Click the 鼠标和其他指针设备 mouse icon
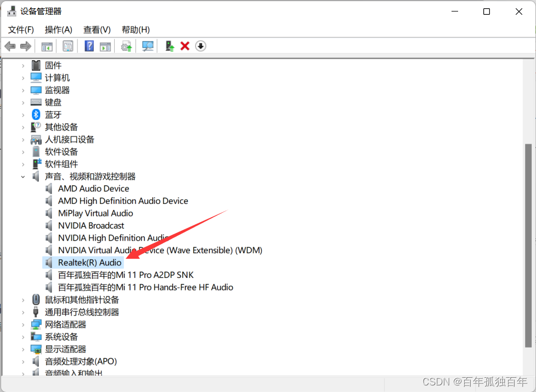Viewport: 536px width, 392px height. (36, 300)
